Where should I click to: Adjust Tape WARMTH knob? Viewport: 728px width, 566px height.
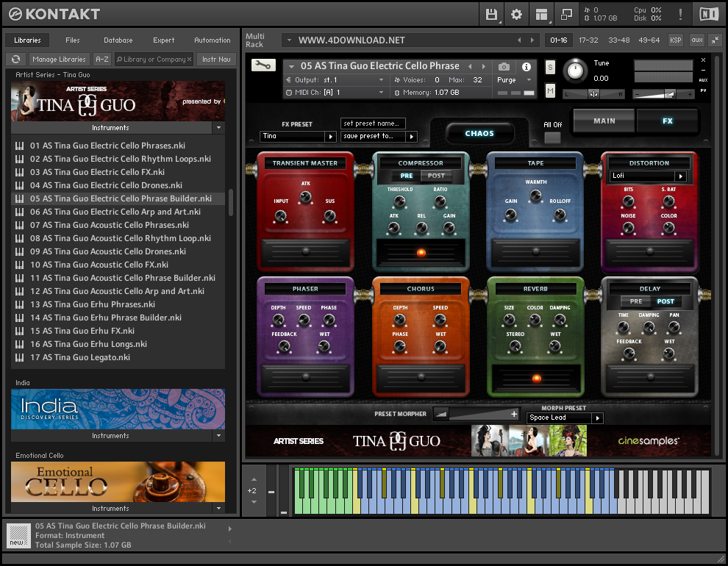click(536, 196)
